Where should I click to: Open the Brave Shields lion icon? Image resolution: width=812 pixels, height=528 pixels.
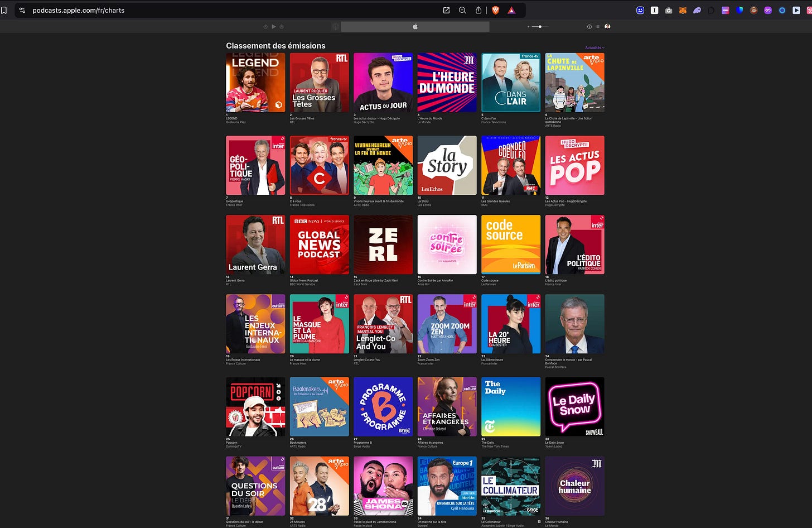pyautogui.click(x=495, y=10)
